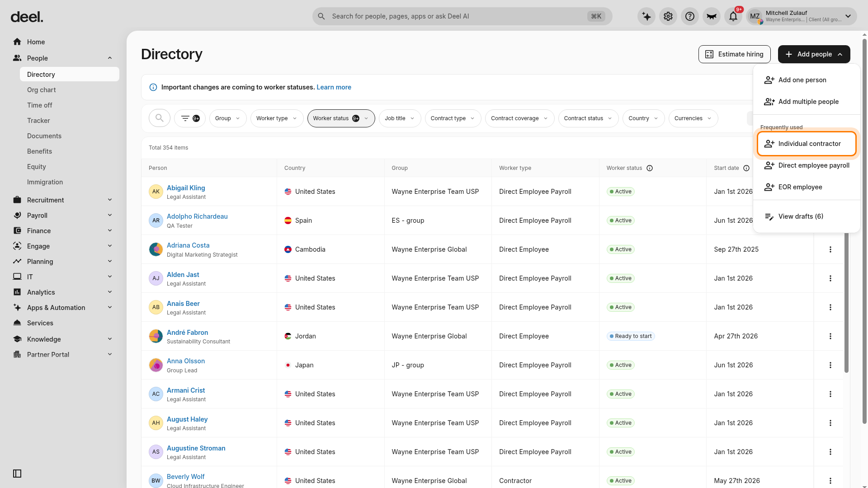Open the Contract status filter dropdown
The height and width of the screenshot is (488, 868).
[x=588, y=118]
